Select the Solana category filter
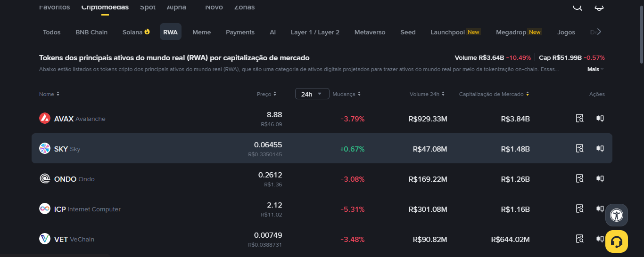This screenshot has height=257, width=644. pos(136,32)
